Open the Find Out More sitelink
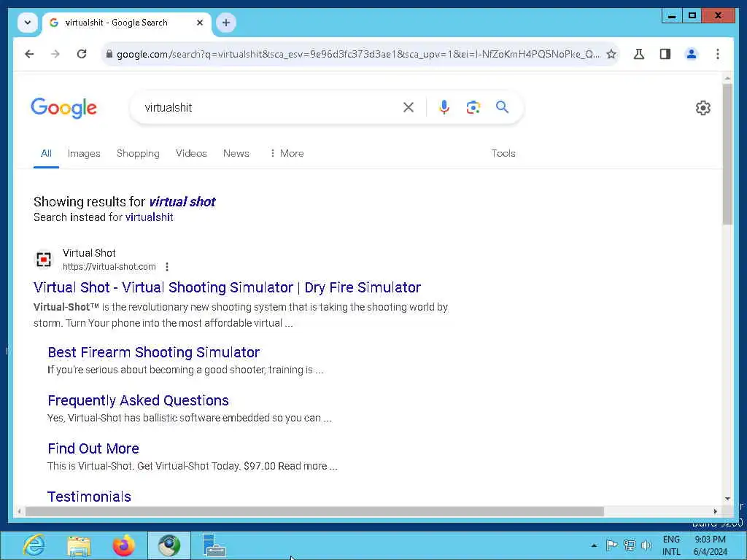 pos(93,448)
